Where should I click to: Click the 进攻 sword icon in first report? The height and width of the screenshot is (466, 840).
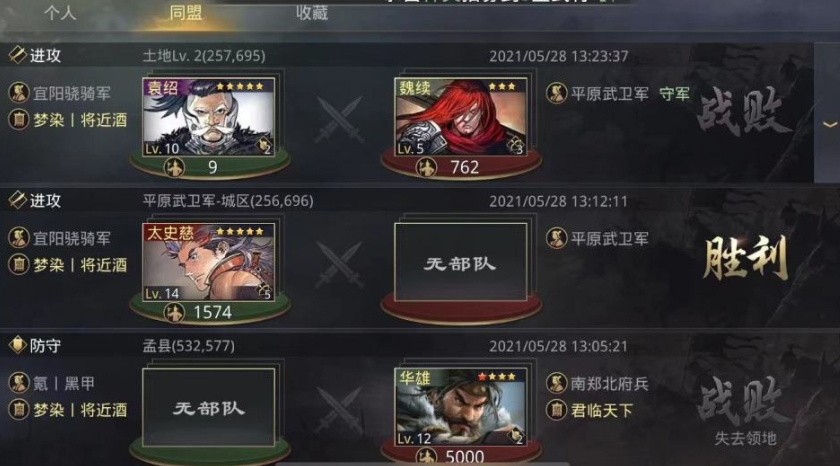coord(18,55)
